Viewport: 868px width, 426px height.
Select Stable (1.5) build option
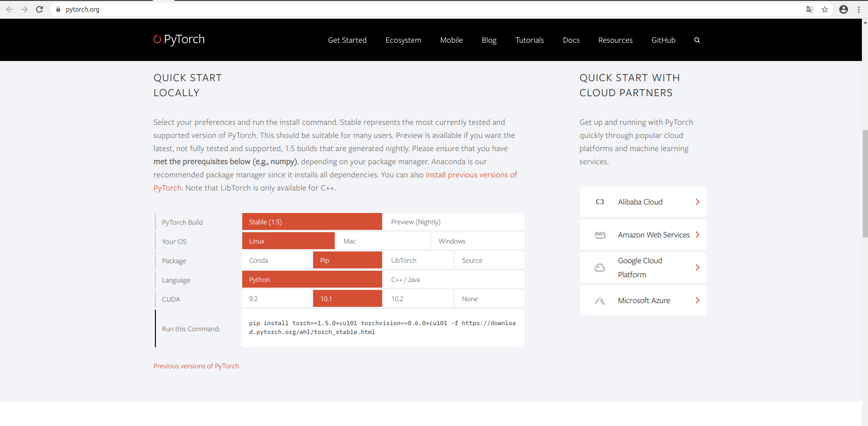[312, 221]
